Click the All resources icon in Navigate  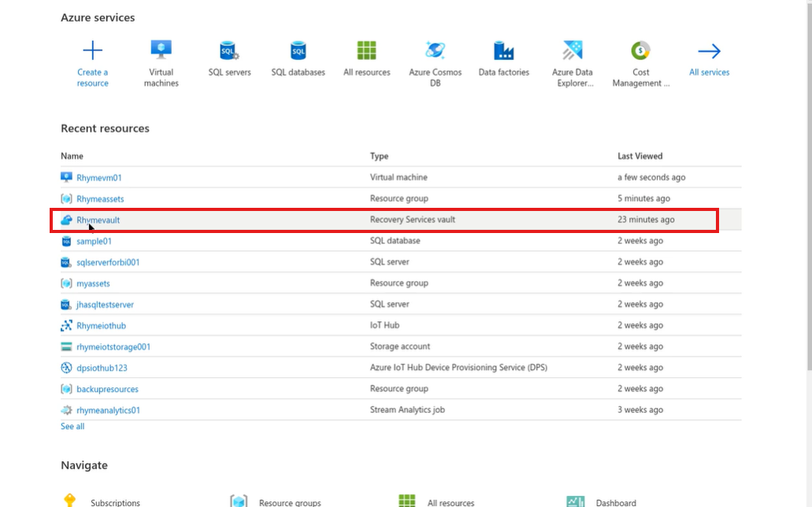click(407, 501)
